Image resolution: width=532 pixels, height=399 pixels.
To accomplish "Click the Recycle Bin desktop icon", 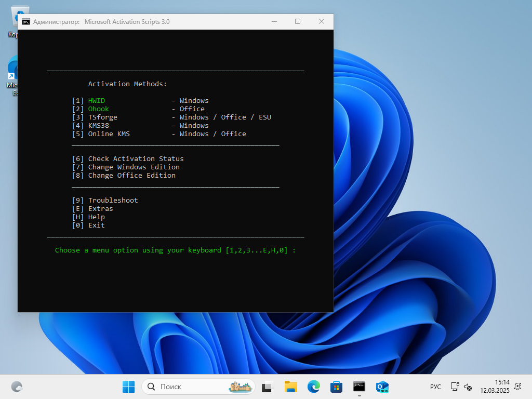I will click(14, 22).
